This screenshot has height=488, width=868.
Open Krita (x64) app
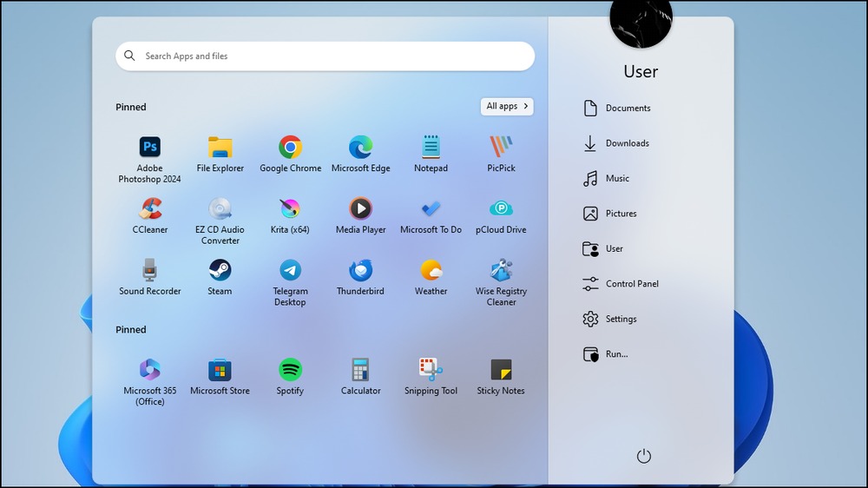(290, 216)
